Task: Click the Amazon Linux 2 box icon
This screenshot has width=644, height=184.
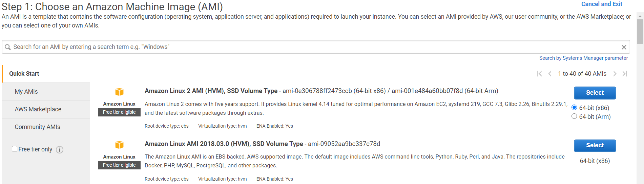Action: pyautogui.click(x=119, y=92)
